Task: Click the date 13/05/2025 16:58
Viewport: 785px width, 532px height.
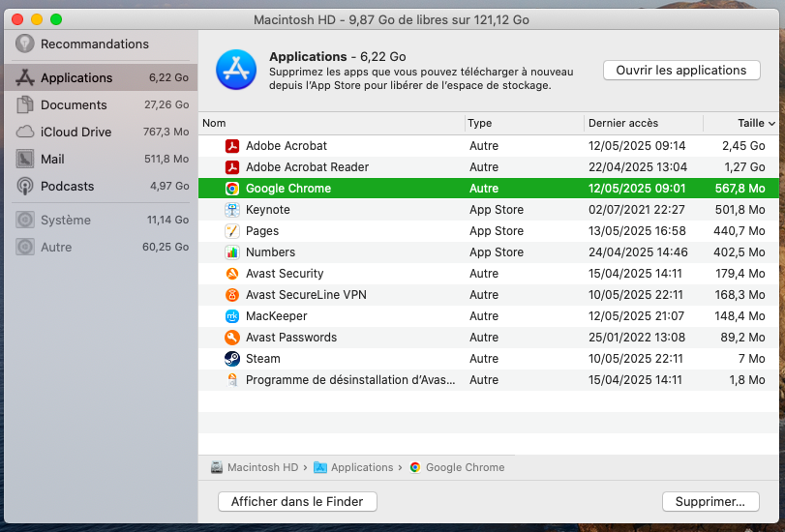Action: pos(637,231)
